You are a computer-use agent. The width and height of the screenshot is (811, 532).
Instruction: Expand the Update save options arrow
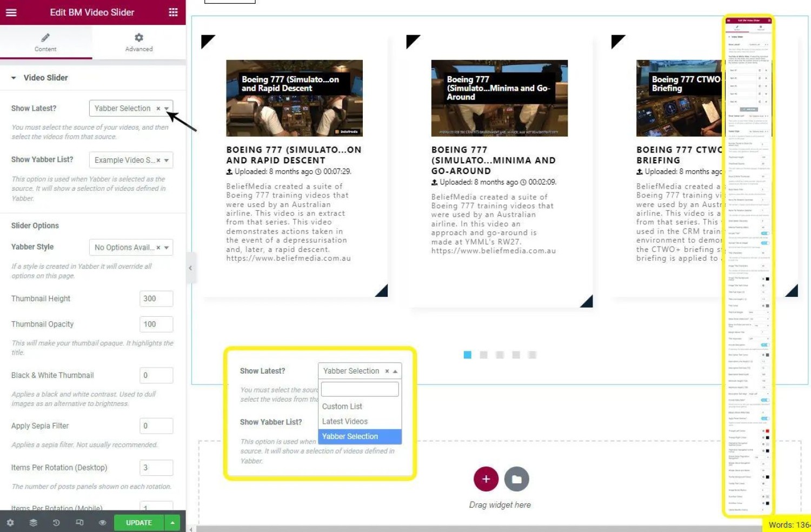[x=172, y=523]
